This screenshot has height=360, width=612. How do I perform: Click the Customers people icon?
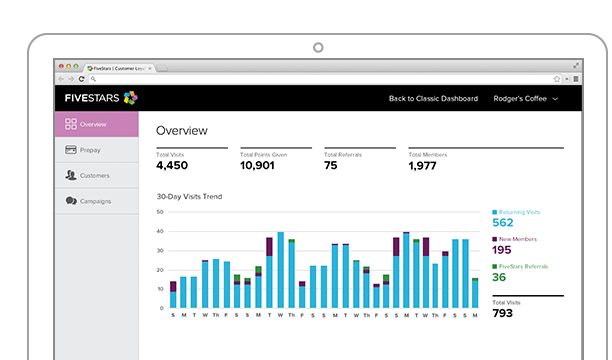[x=71, y=175]
